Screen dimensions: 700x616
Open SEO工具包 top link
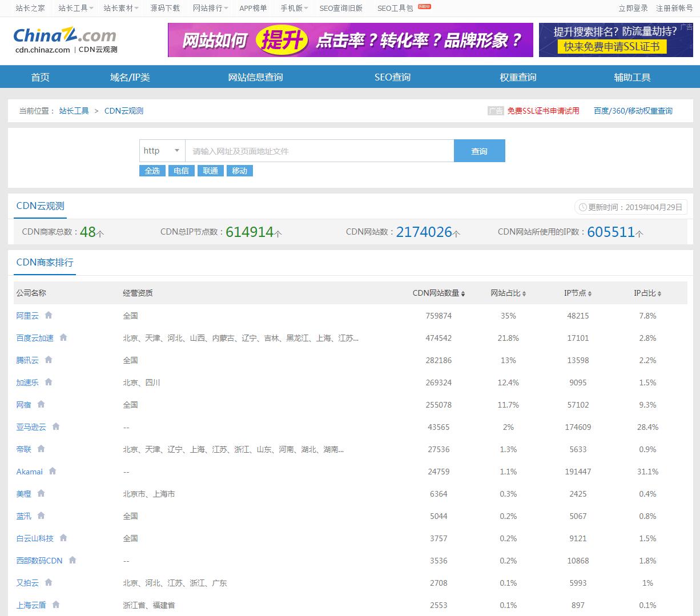(395, 8)
